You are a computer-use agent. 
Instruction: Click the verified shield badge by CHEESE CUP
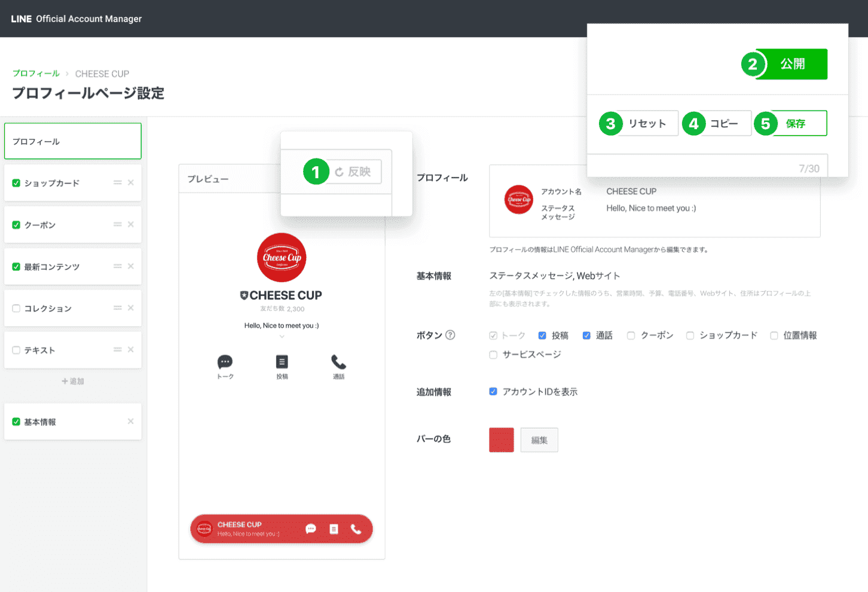244,295
